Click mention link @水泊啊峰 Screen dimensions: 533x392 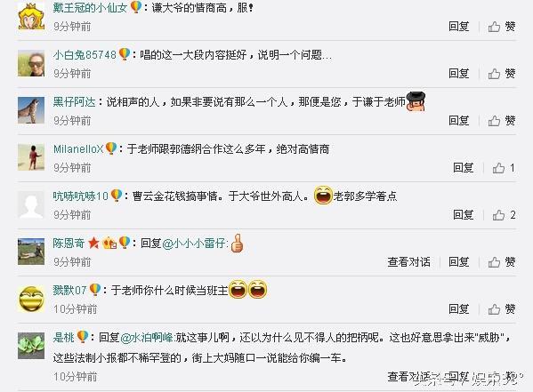pyautogui.click(x=148, y=337)
